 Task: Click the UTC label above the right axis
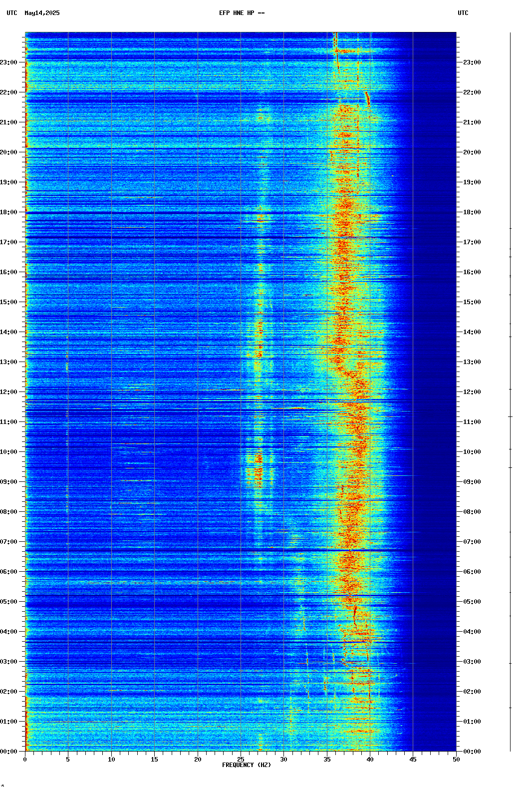pos(463,13)
